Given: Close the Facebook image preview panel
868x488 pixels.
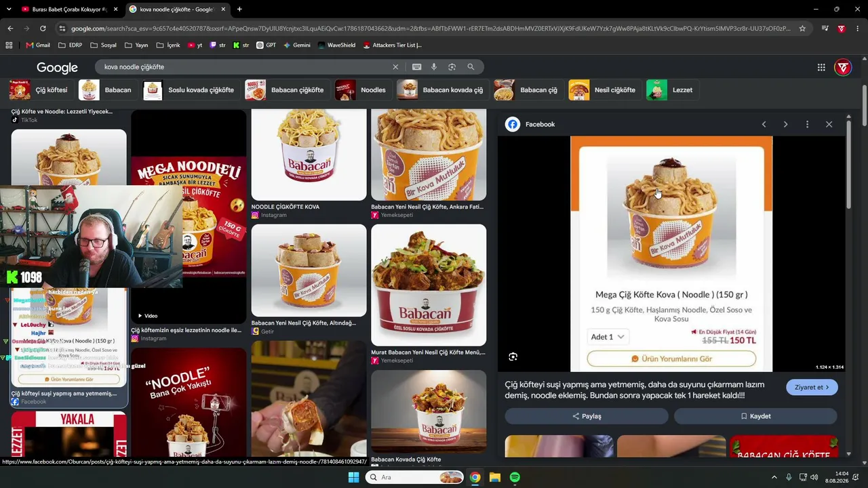Looking at the screenshot, I should (x=829, y=124).
